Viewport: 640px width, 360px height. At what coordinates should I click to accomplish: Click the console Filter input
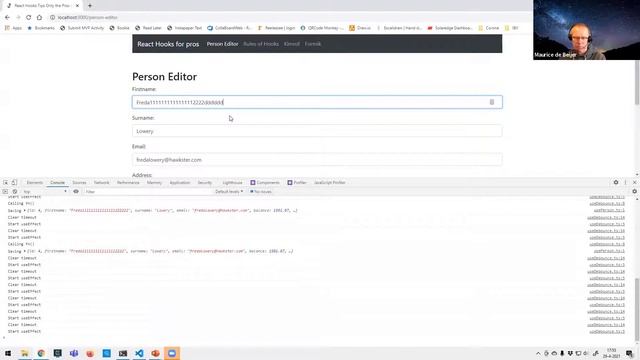(x=147, y=191)
